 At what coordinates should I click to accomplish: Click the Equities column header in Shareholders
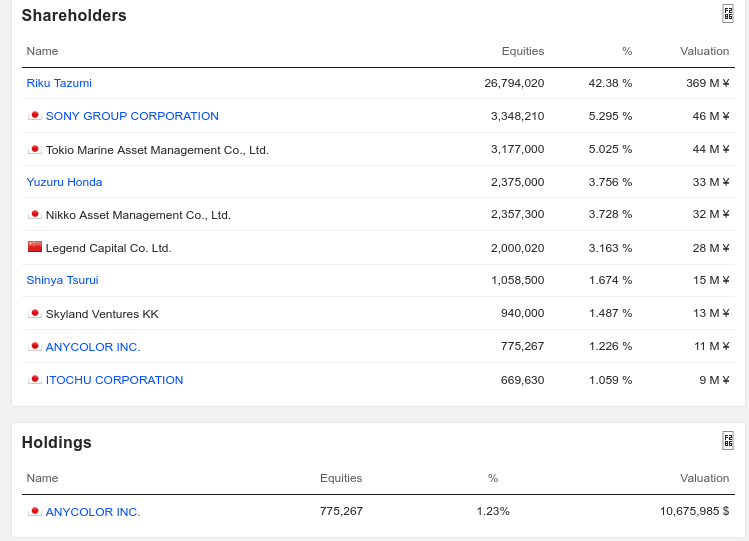pos(523,51)
